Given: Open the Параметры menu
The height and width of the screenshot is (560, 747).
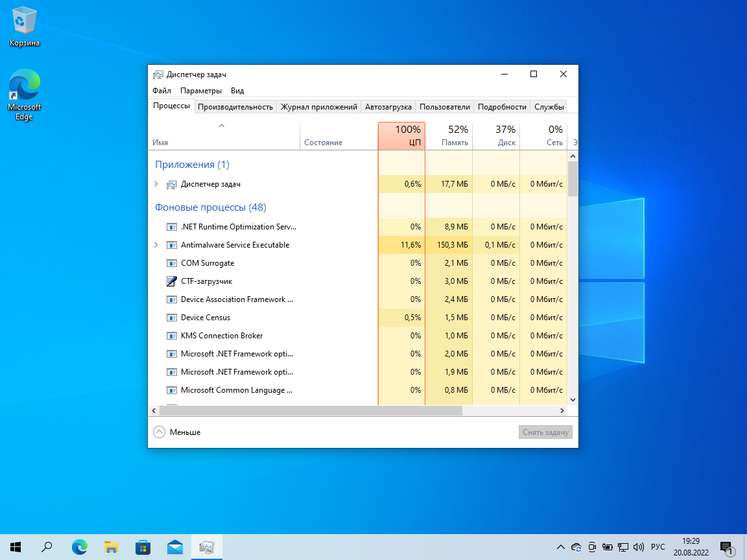Looking at the screenshot, I should tap(200, 91).
